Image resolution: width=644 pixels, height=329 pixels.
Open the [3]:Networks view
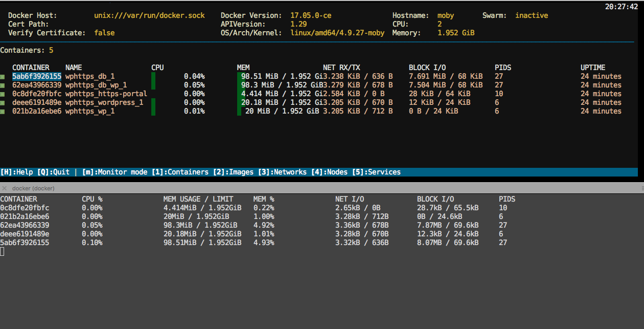coord(282,172)
